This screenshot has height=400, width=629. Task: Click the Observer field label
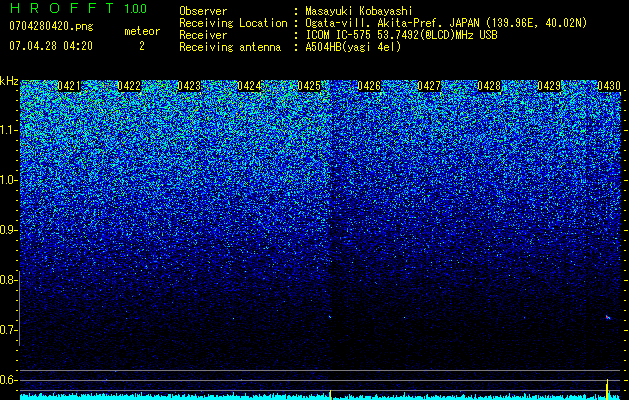tap(203, 11)
